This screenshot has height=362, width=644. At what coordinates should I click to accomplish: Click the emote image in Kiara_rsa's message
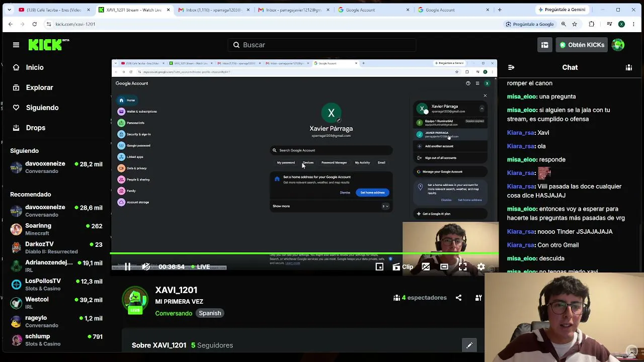(544, 173)
